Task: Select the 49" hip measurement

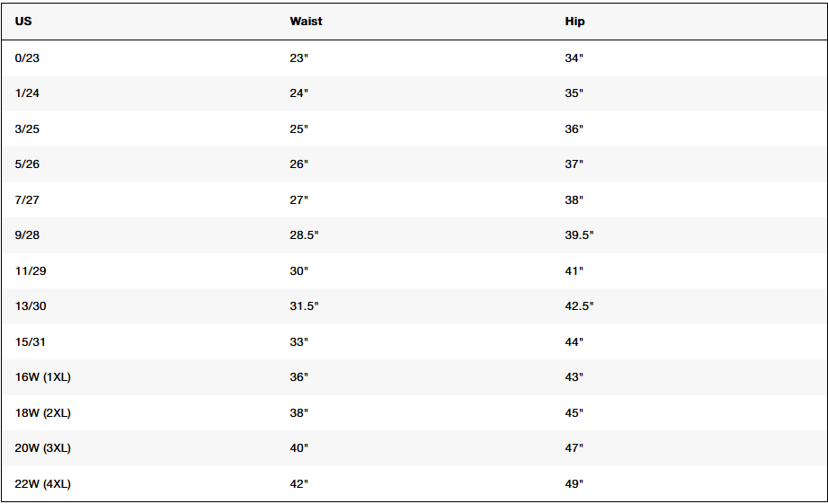Action: pos(574,483)
